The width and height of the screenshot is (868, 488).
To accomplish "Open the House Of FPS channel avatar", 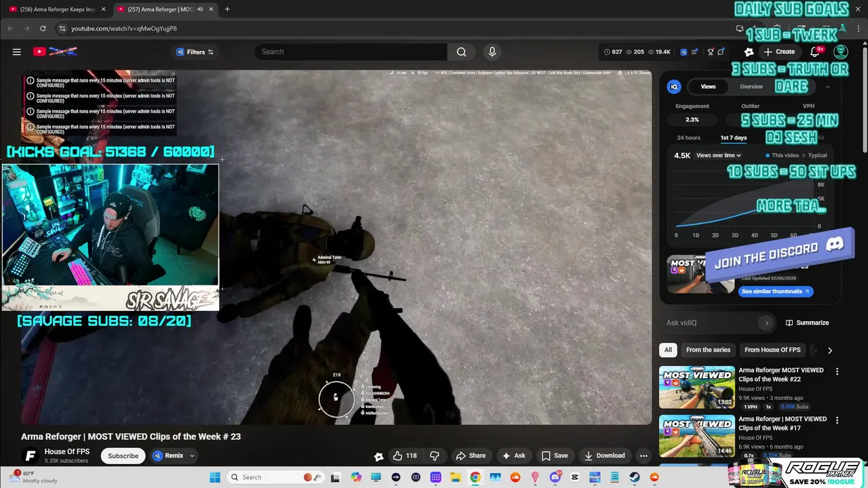I will point(30,455).
